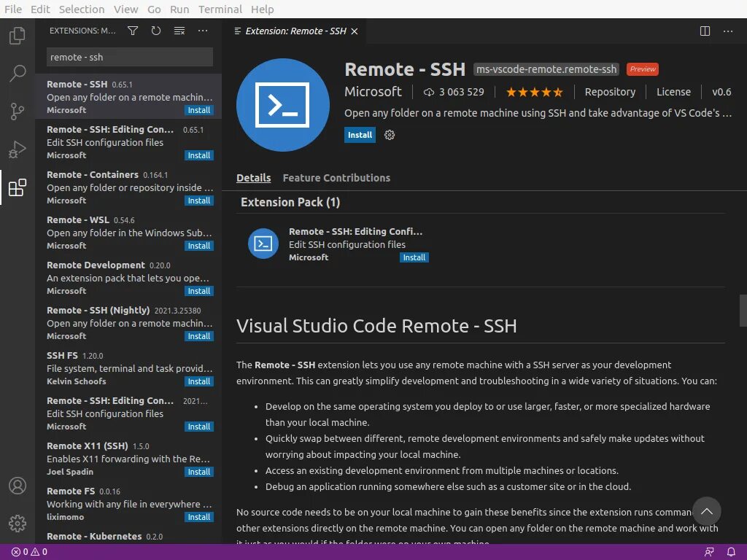This screenshot has height=560, width=747.
Task: Install Remote - Containers extension
Action: click(199, 201)
